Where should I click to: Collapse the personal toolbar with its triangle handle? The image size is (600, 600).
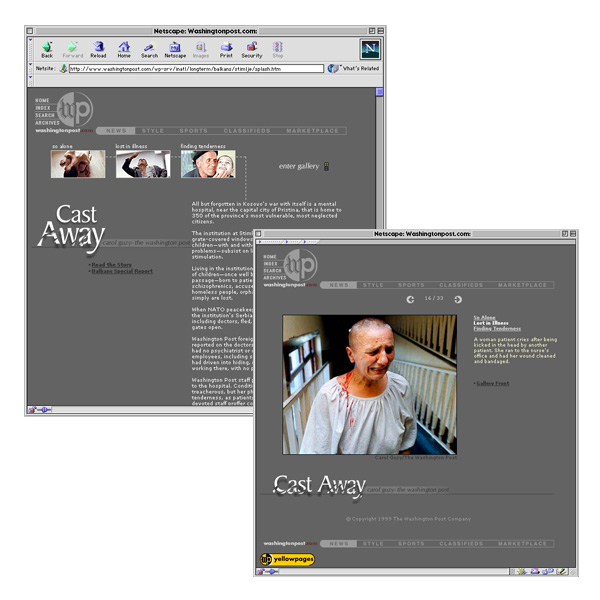tap(31, 77)
